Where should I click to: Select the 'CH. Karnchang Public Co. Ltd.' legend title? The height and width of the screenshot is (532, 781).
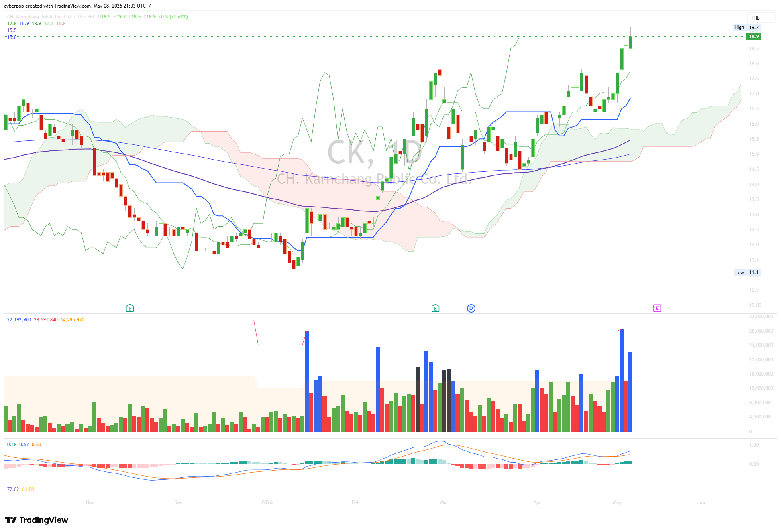pos(39,17)
